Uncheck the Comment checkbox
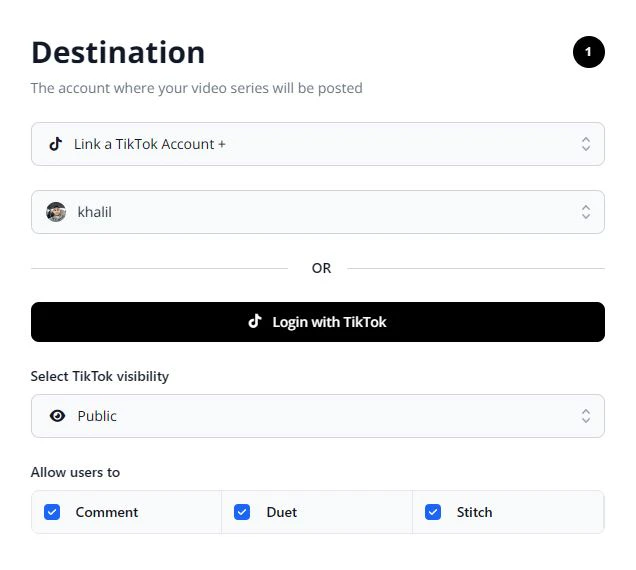The width and height of the screenshot is (636, 570). click(53, 512)
